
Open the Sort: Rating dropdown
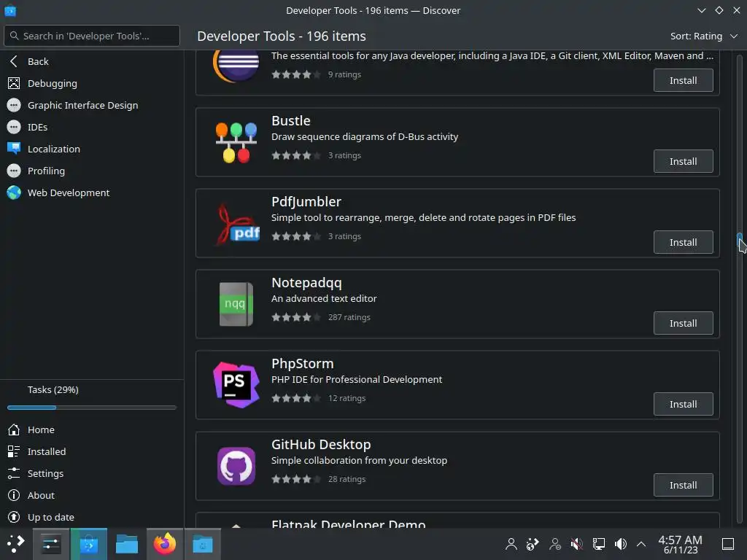[704, 36]
